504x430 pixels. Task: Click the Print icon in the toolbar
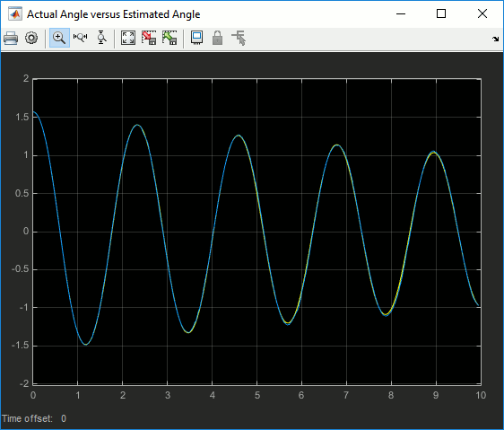[11, 38]
